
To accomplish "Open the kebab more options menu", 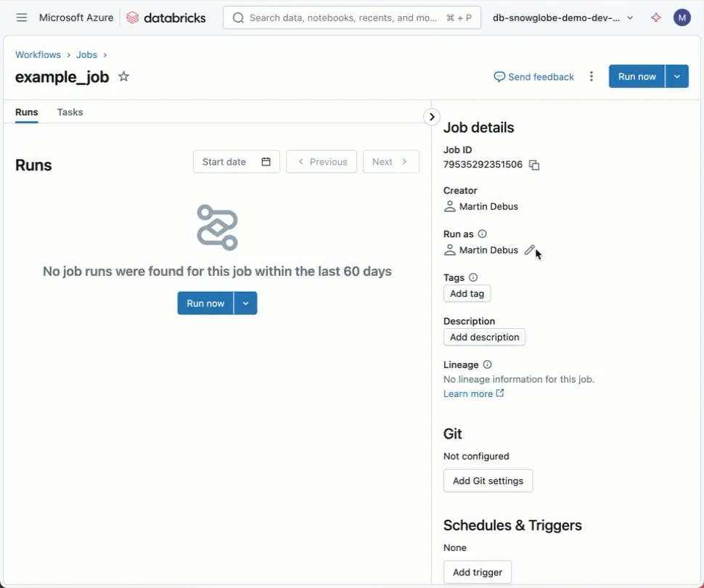I will pos(591,76).
